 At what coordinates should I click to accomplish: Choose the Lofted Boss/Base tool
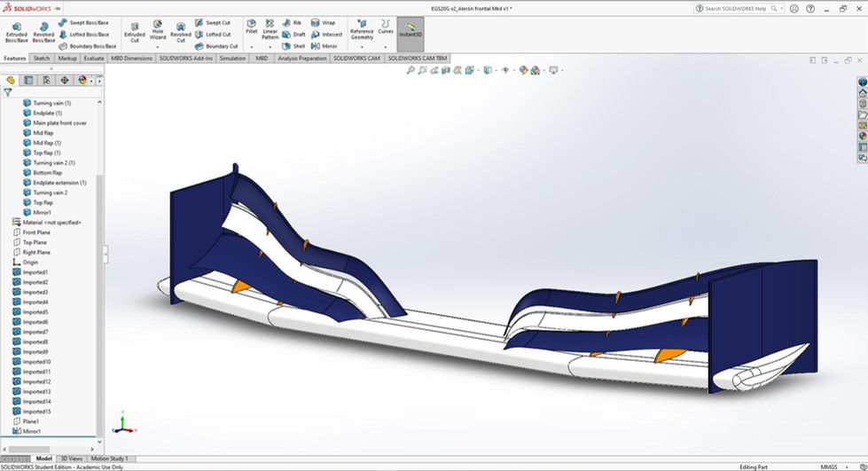(x=86, y=35)
